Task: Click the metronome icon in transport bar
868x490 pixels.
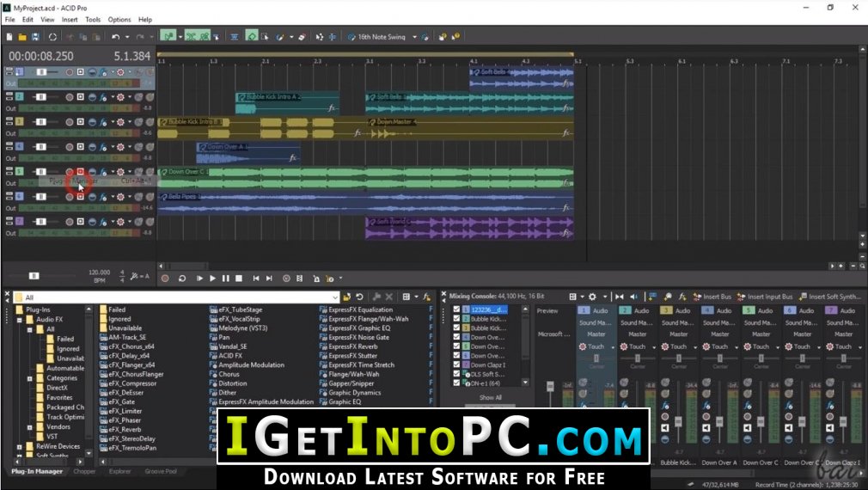Action: (316, 279)
